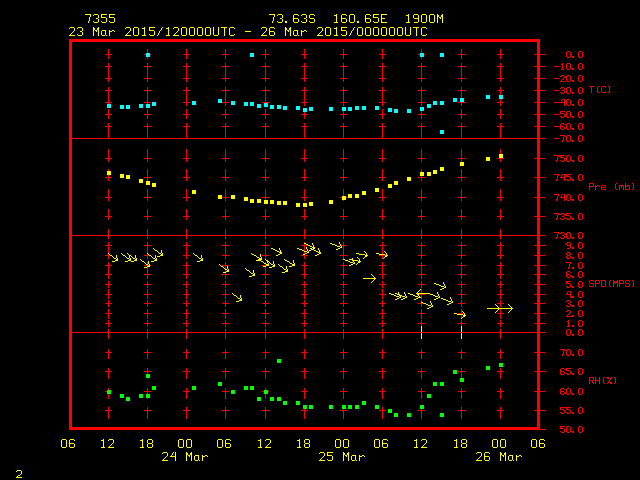The width and height of the screenshot is (640, 480).
Task: Click the SPD(MPS) wind speed label
Action: click(611, 284)
